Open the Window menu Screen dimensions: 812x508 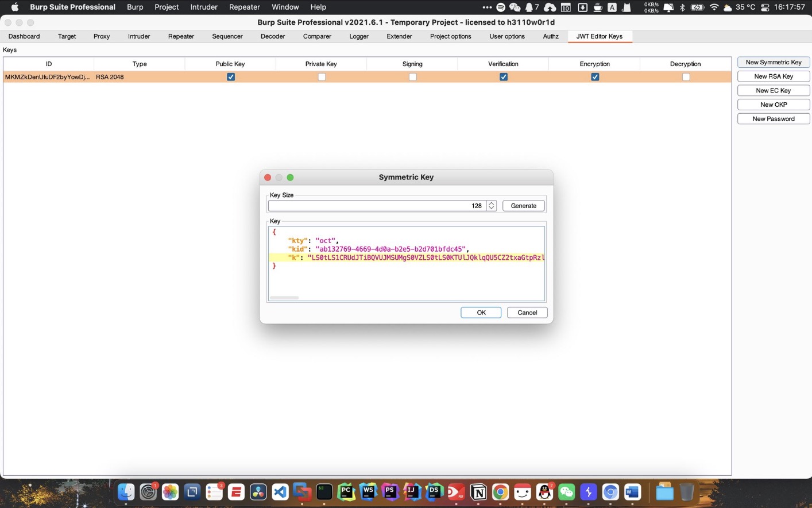[285, 7]
